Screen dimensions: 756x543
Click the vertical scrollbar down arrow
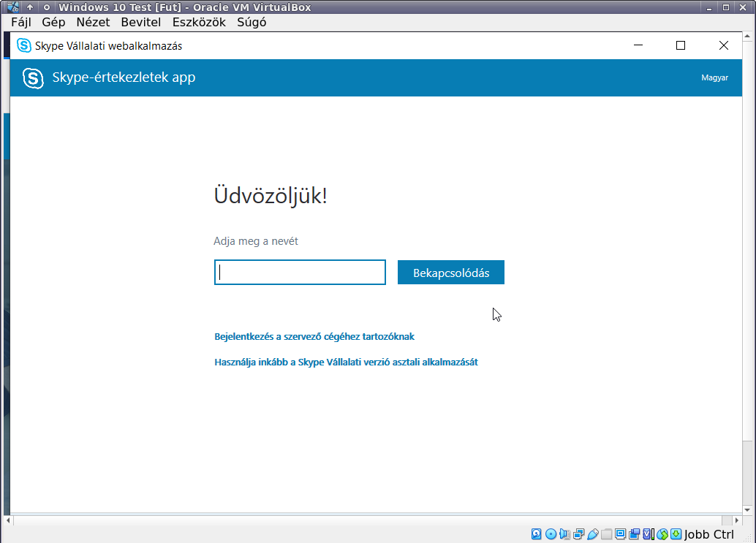coord(747,510)
